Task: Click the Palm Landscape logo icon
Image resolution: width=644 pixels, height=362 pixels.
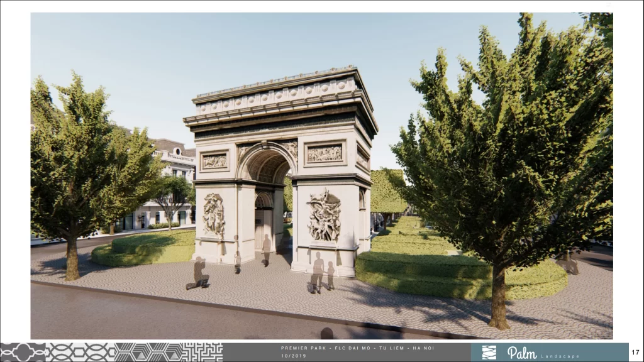Action: pos(489,352)
